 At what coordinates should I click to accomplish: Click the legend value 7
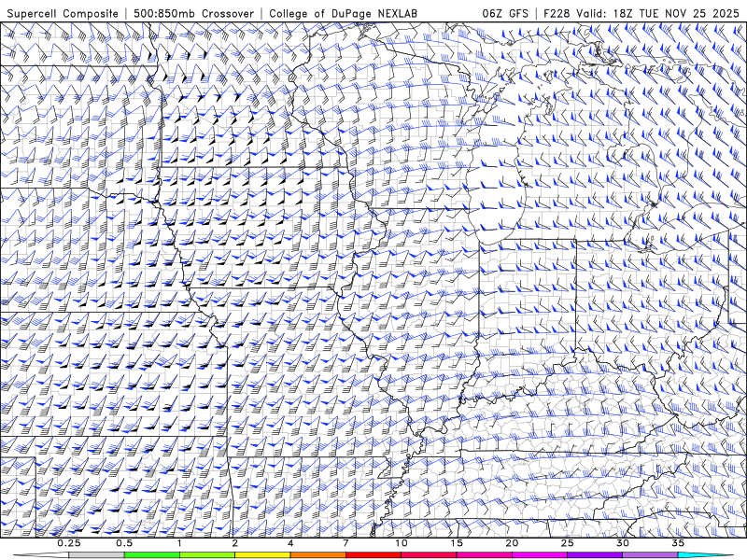(345, 543)
